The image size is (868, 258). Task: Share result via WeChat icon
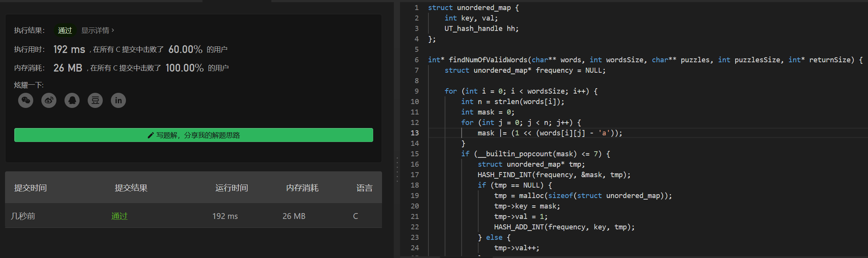coord(26,101)
